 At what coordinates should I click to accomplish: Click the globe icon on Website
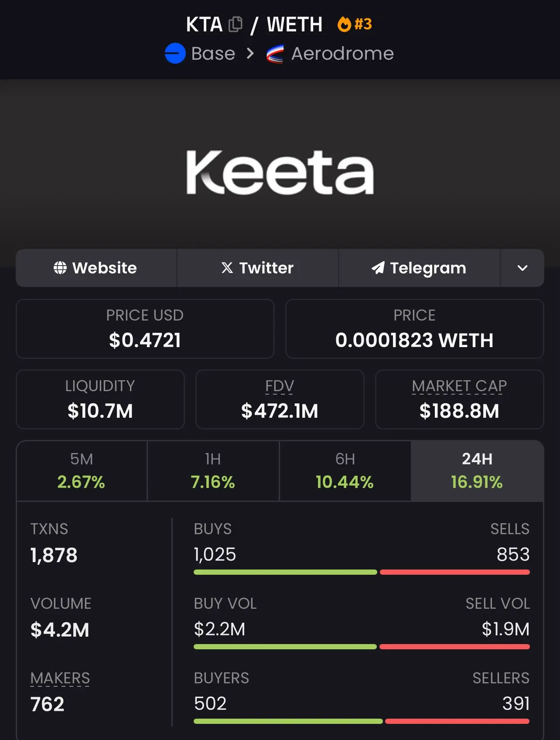pos(60,268)
